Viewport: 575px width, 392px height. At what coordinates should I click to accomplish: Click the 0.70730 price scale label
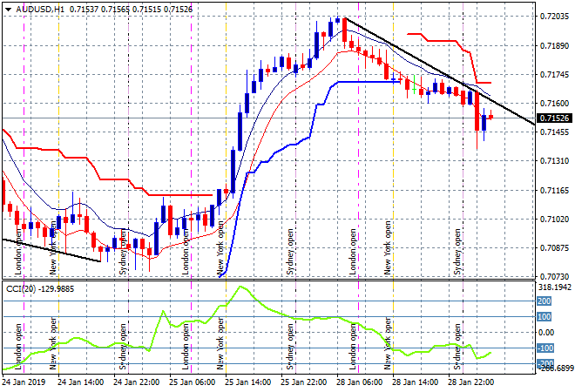coord(553,276)
